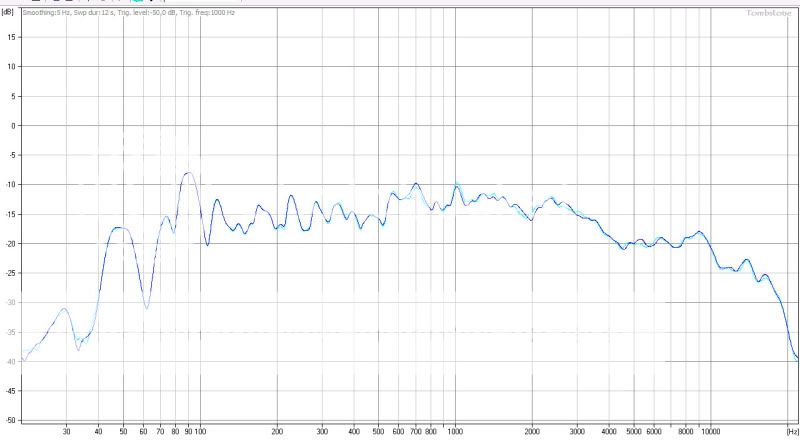Screen dimensions: 800x443
Task: Click the curve's highest peak near 90 Hz
Action: pyautogui.click(x=187, y=173)
